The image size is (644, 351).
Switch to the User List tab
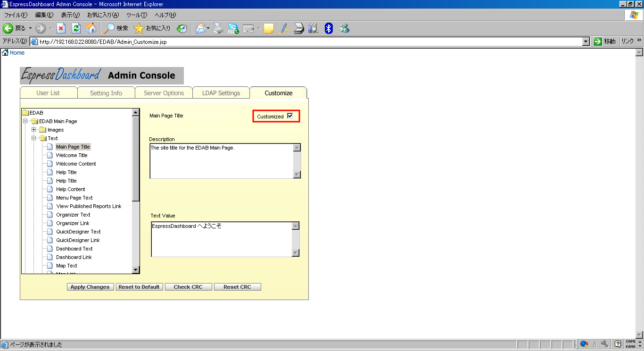[48, 93]
